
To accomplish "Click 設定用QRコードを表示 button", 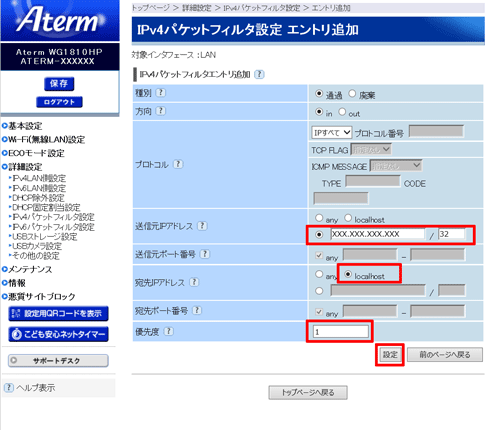I will [x=58, y=313].
